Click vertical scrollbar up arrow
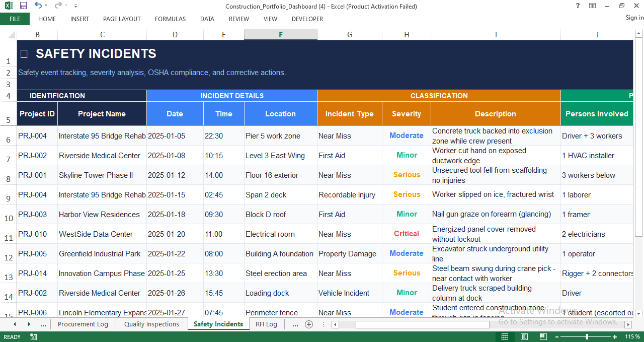Screen dimensions: 644x342 click(x=639, y=34)
